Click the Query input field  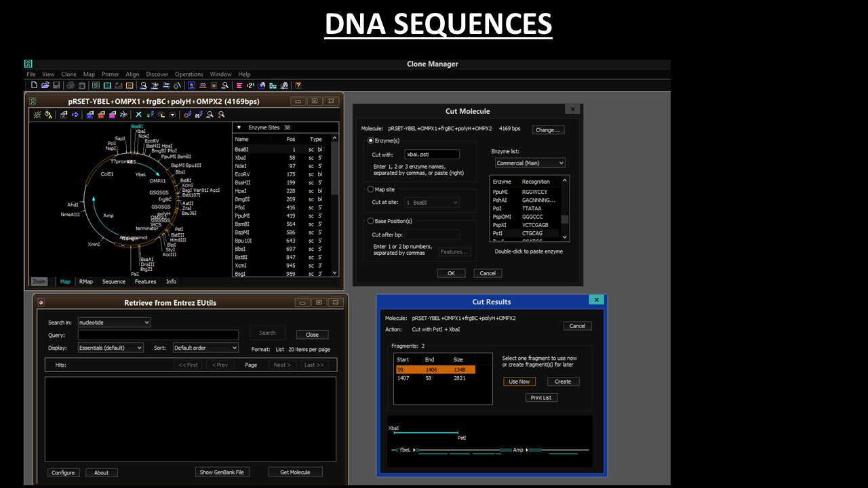point(158,335)
